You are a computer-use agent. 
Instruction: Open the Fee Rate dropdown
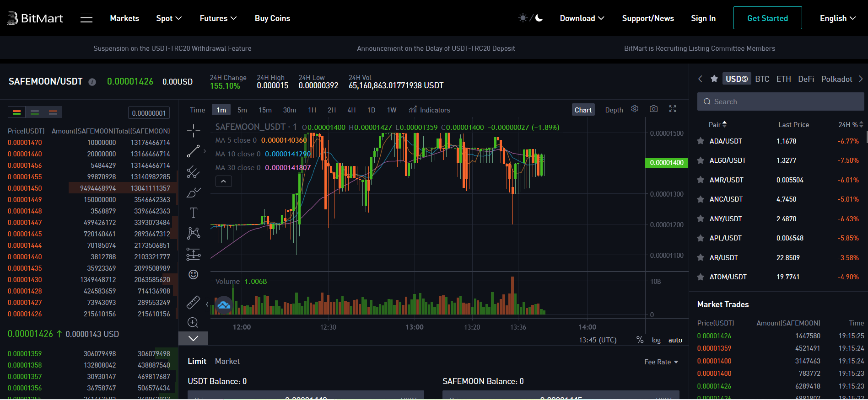661,362
